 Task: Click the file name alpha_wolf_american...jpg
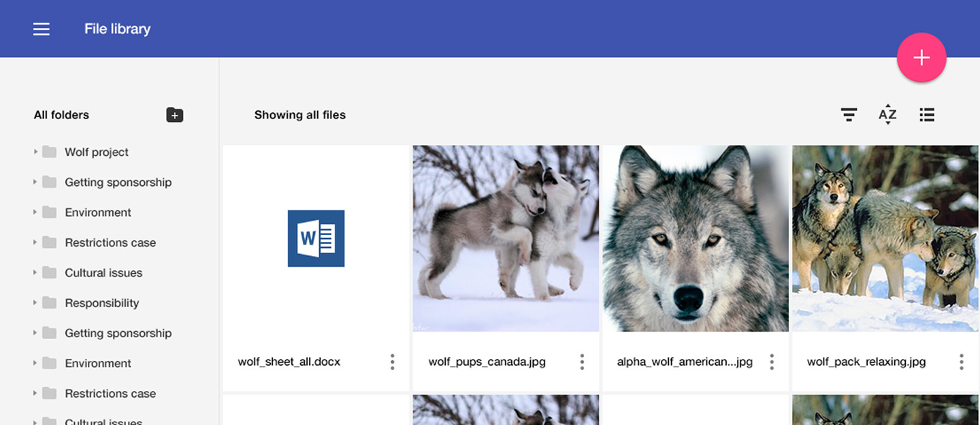685,362
